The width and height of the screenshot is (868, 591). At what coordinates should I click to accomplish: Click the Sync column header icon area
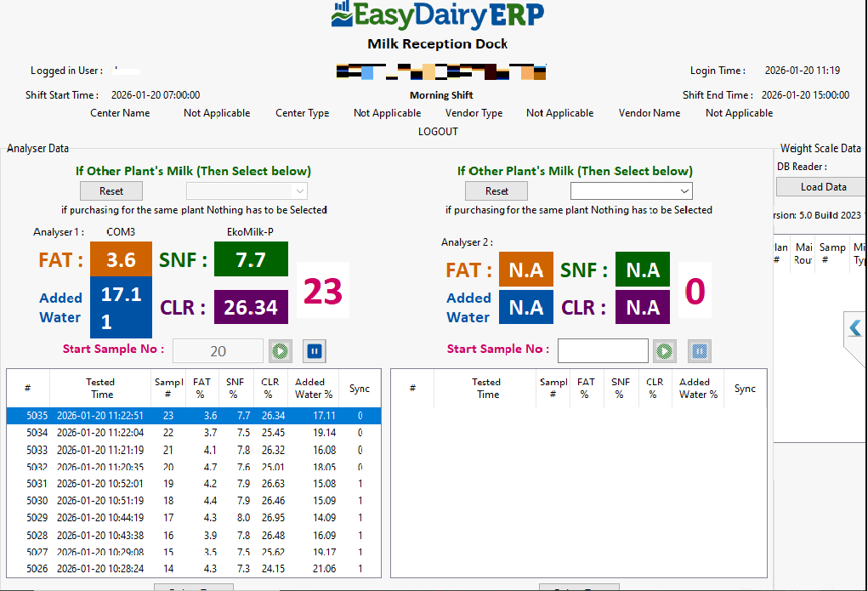pyautogui.click(x=359, y=388)
